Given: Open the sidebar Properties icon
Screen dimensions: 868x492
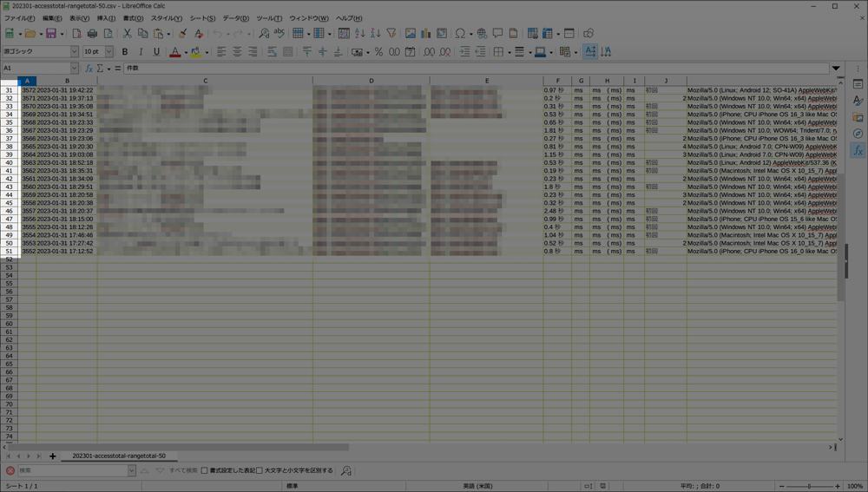Looking at the screenshot, I should (858, 84).
